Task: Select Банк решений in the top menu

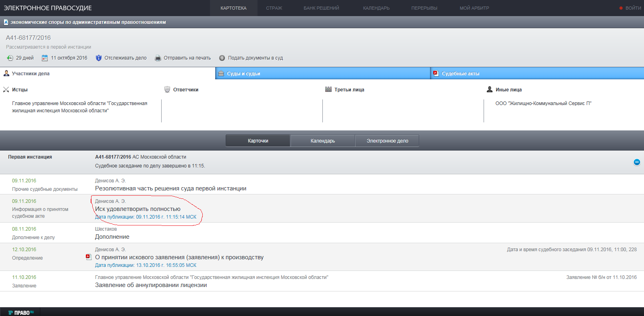Action: (321, 8)
